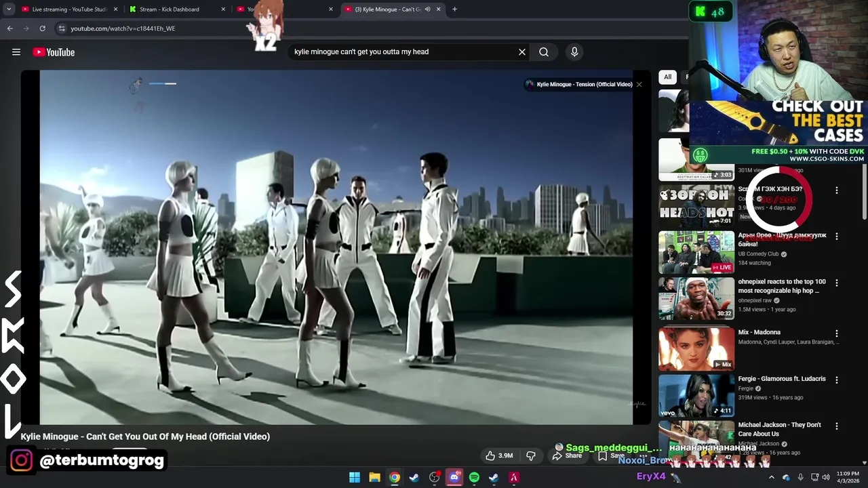Open Michael Jackson - They Don't Care title
The height and width of the screenshot is (488, 868).
[780, 429]
